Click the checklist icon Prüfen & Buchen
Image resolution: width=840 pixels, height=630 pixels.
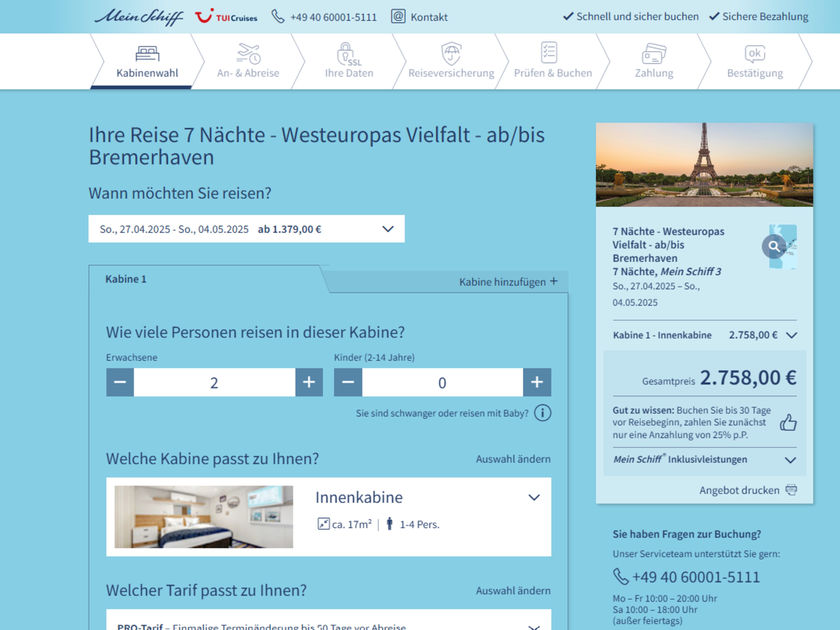549,52
